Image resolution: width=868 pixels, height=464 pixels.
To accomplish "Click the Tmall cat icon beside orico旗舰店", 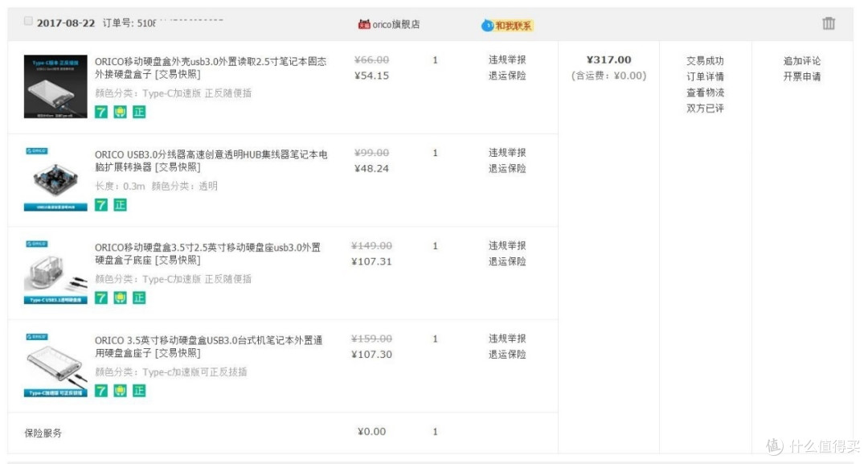I will click(x=364, y=24).
